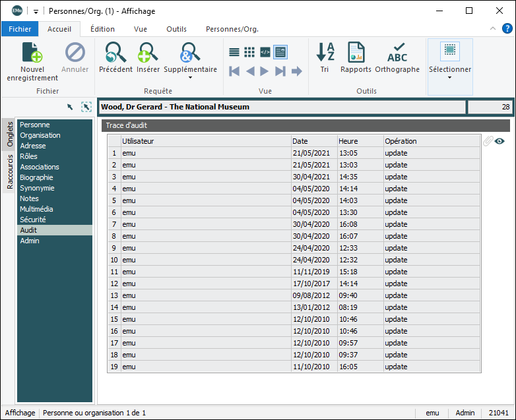Viewport: 516px width, 420px height.
Task: Switch to the list view icon
Action: 234,52
